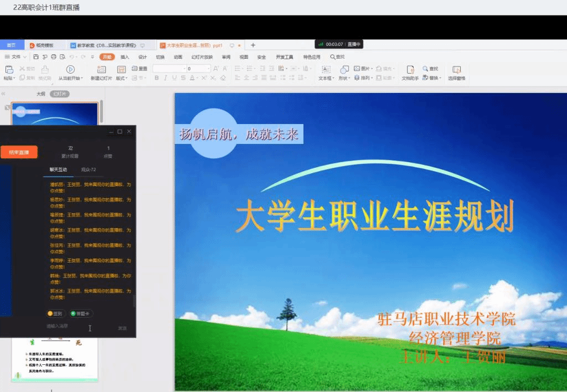Open the font name combo box
The image size is (567, 392).
click(169, 68)
